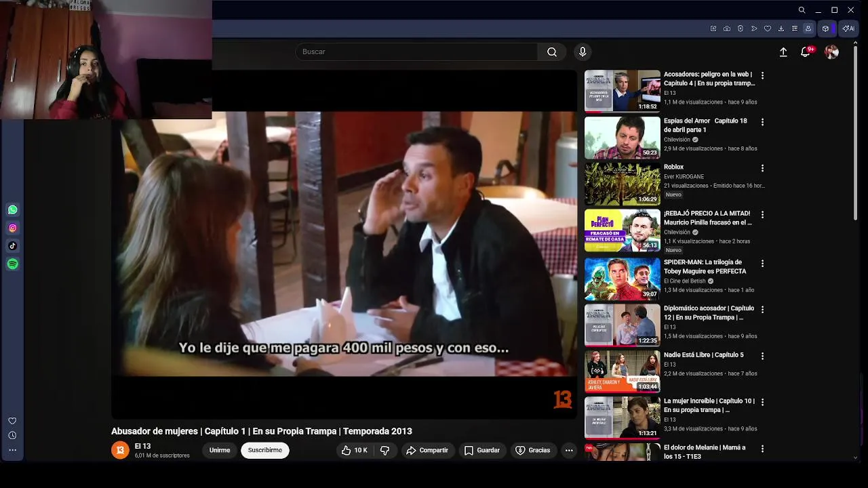Viewport: 868px width, 488px height.
Task: Open TikTok in the Opera sidebar
Action: pyautogui.click(x=12, y=246)
